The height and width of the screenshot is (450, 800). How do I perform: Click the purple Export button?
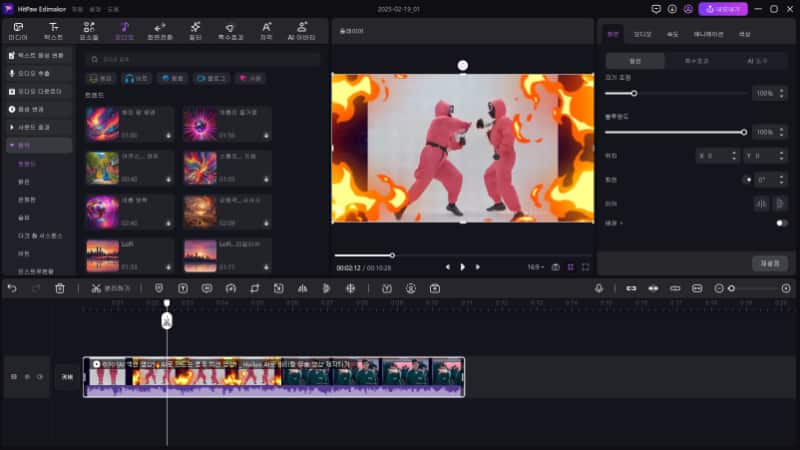pos(723,8)
